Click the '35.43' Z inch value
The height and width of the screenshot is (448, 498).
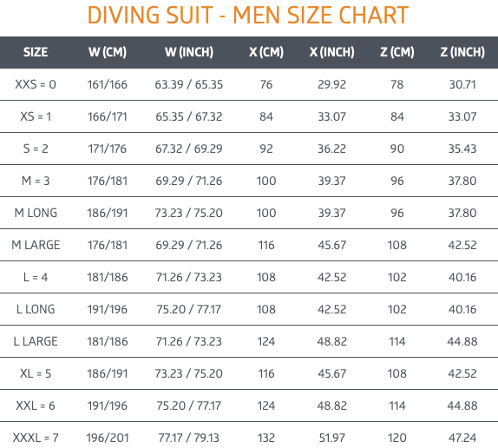(x=462, y=148)
